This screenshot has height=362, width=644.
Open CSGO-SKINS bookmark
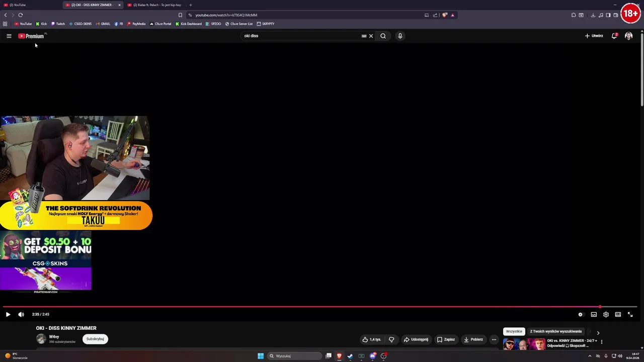[80, 24]
